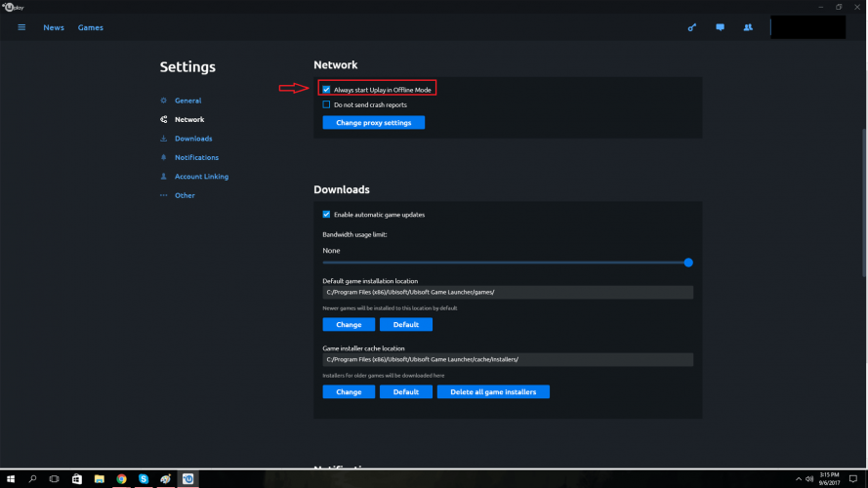The width and height of the screenshot is (868, 488).
Task: Click the 'None' bandwidth value text
Action: click(331, 251)
